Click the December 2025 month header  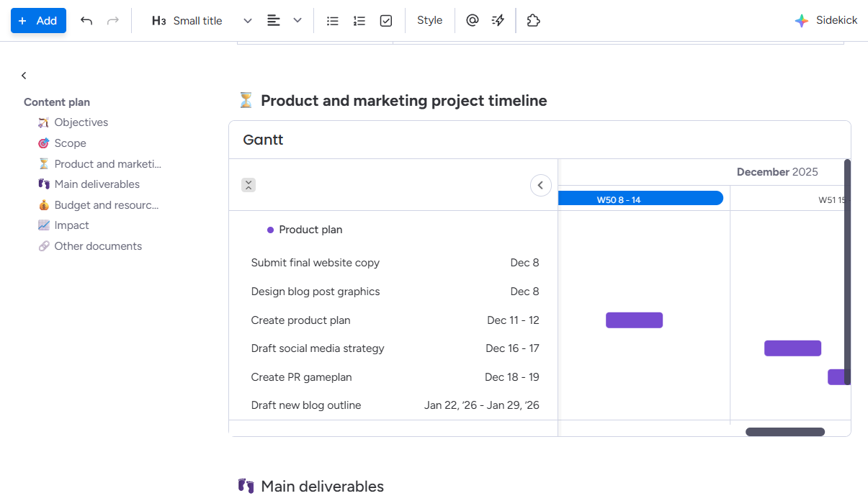[777, 172]
